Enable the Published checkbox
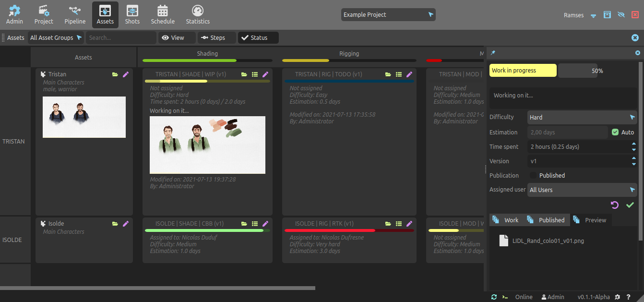 pos(533,175)
